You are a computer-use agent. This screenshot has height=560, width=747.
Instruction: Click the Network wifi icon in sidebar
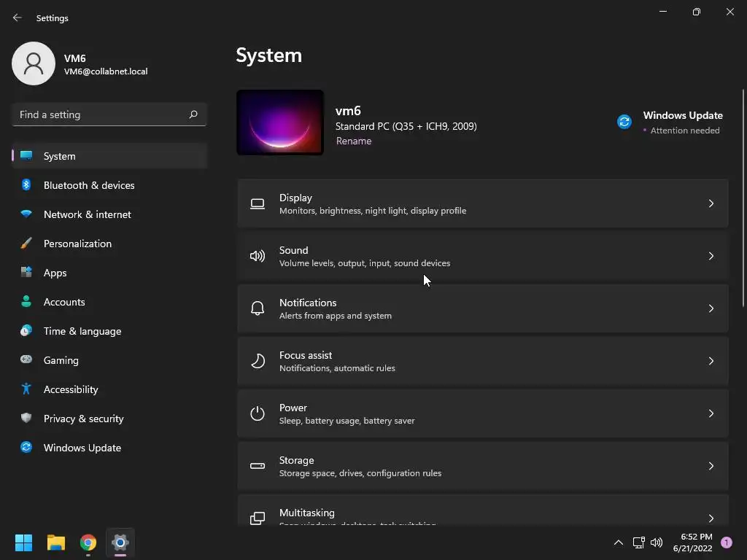click(x=26, y=214)
